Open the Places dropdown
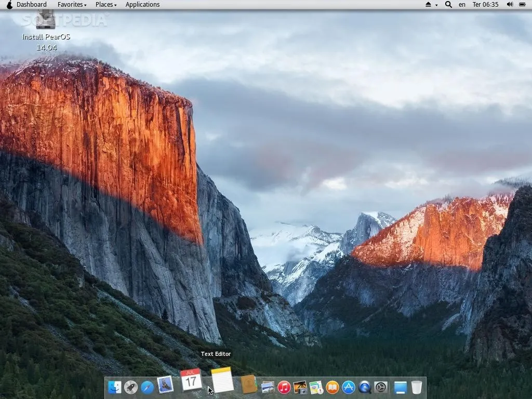The width and height of the screenshot is (532, 399). tap(104, 5)
